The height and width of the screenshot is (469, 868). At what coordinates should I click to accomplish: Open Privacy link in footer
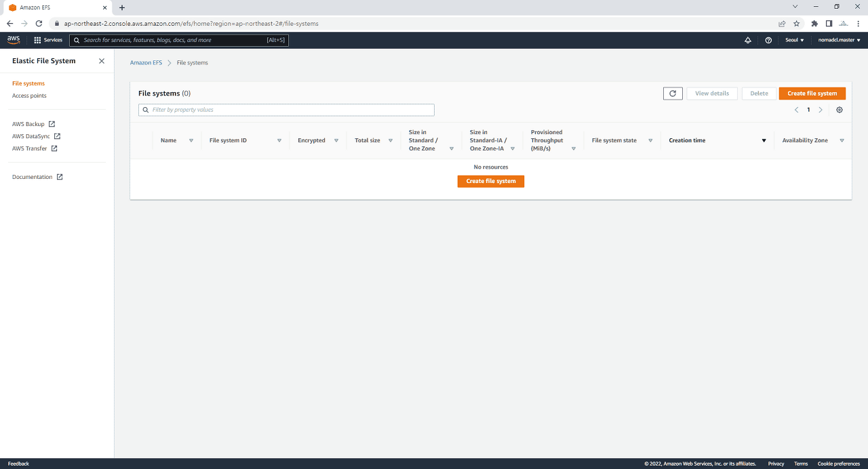(x=776, y=464)
